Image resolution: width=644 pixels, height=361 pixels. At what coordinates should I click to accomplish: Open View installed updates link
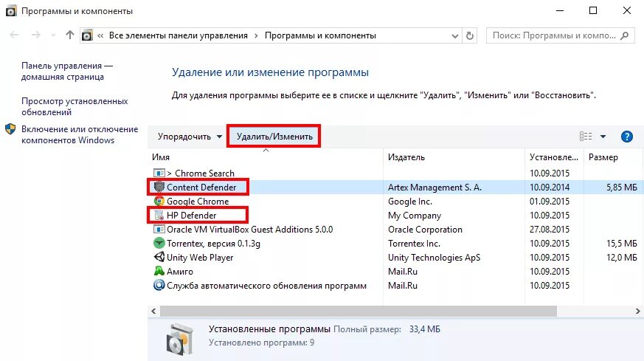tap(75, 106)
